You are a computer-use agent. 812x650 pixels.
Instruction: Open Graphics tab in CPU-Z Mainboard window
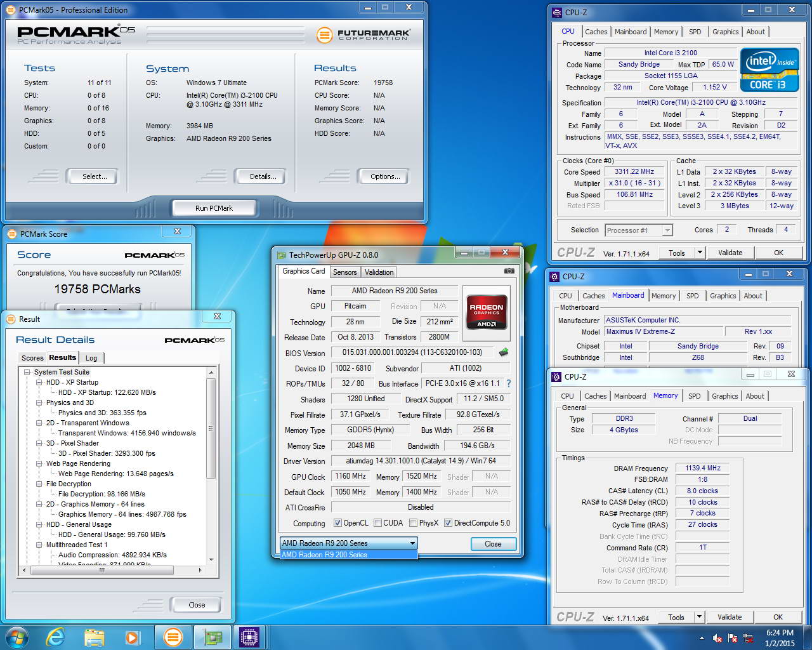tap(723, 296)
